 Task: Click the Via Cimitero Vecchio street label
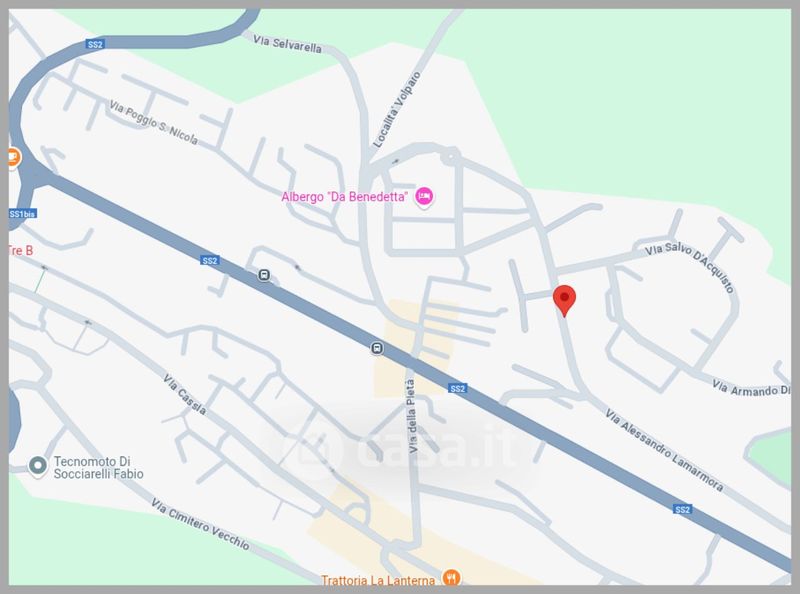click(x=201, y=524)
